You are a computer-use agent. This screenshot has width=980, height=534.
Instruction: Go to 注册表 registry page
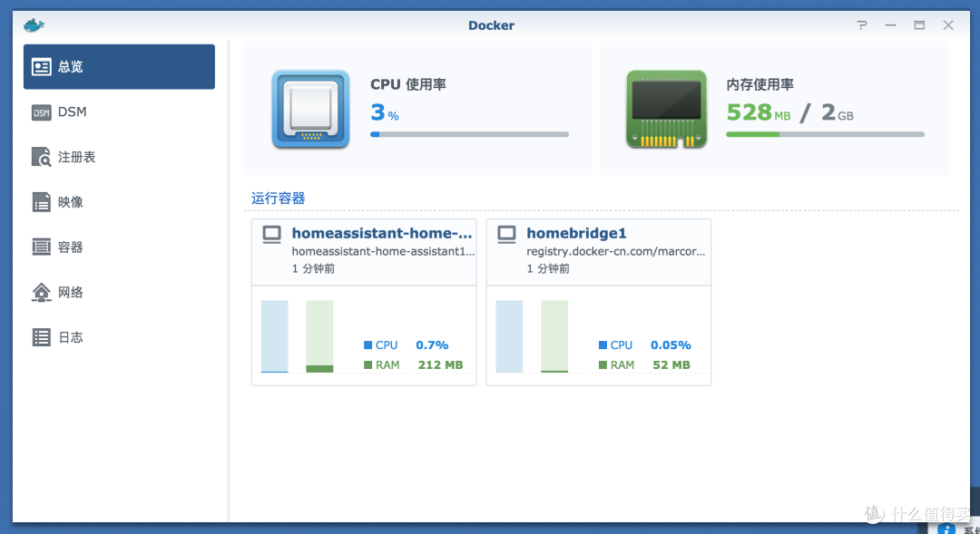point(119,157)
